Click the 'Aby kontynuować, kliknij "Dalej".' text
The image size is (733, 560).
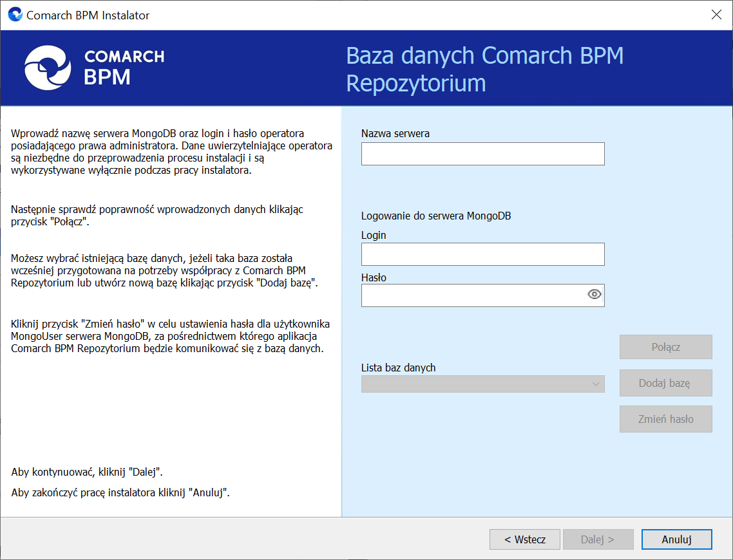click(x=87, y=472)
